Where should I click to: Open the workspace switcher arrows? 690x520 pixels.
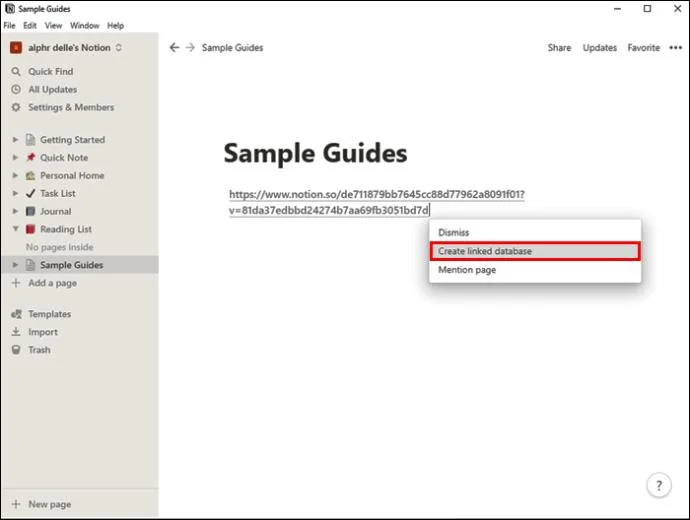tap(118, 48)
